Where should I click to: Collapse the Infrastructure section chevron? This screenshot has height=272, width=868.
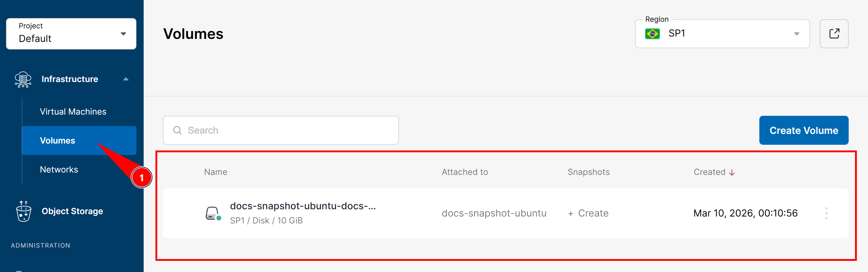point(126,79)
